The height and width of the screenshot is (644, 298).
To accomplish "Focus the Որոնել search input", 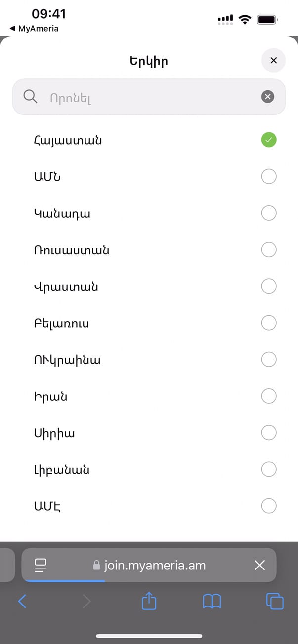I will 148,97.
